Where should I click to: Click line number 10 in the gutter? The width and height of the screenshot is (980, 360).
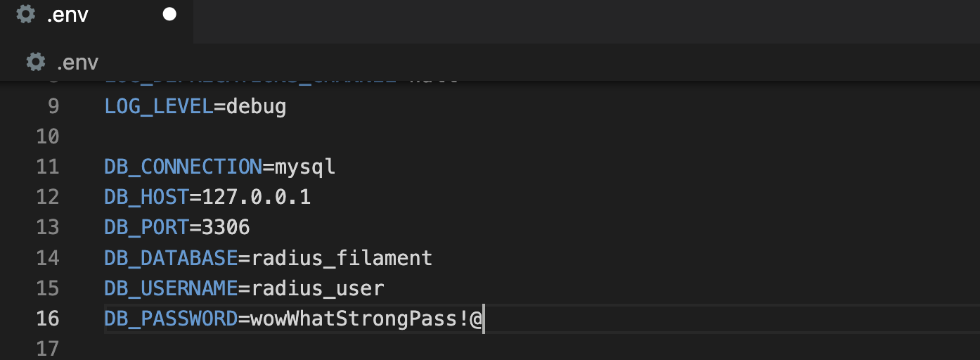click(47, 136)
